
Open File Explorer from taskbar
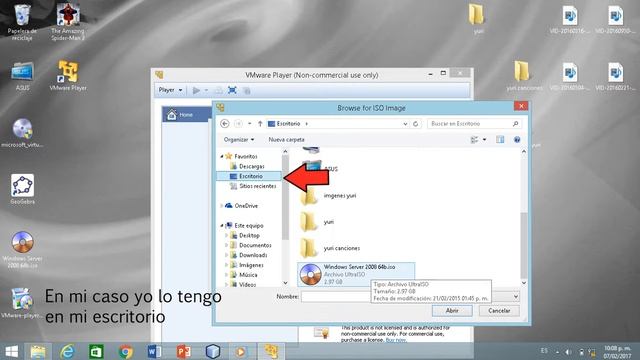coord(38,351)
